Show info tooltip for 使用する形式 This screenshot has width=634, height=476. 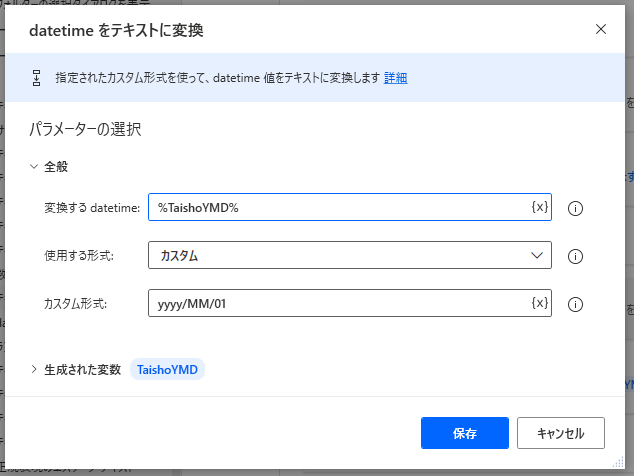[x=575, y=256]
